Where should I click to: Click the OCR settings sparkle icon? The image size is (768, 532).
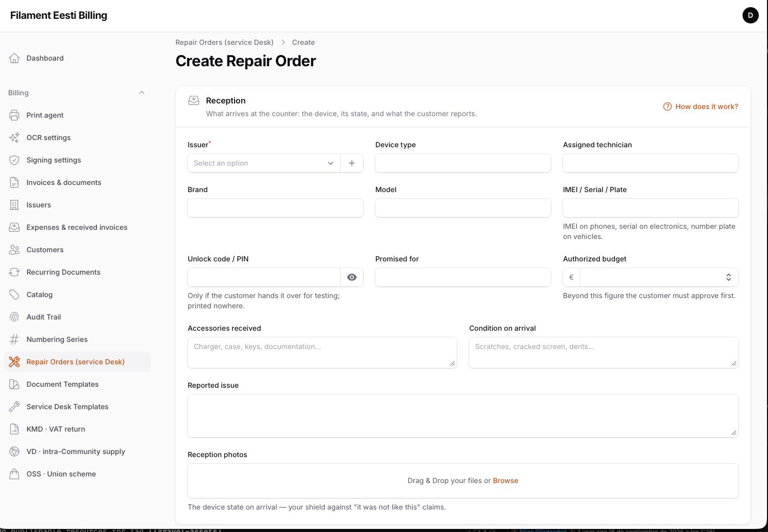14,138
